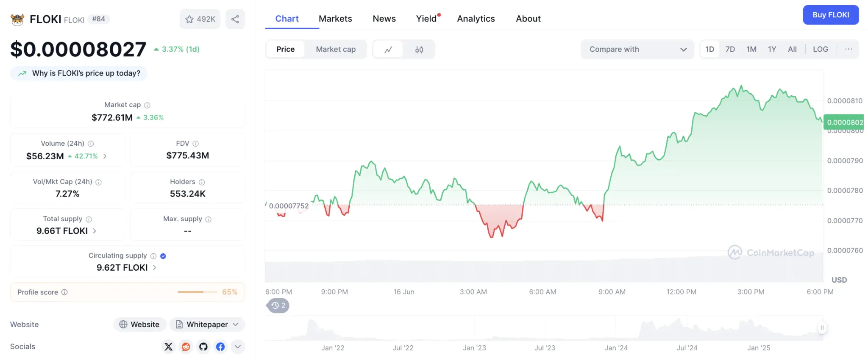Image resolution: width=868 pixels, height=358 pixels.
Task: Click the share icon button
Action: pyautogui.click(x=235, y=19)
